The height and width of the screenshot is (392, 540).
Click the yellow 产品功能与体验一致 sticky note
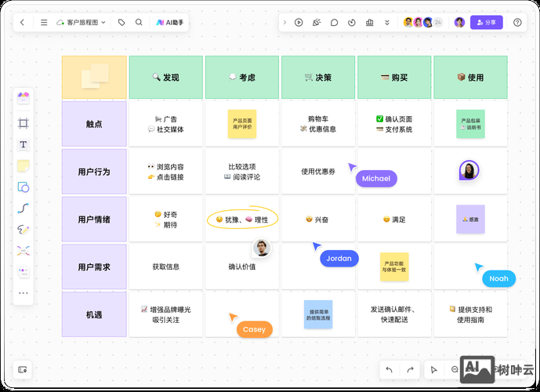click(394, 267)
